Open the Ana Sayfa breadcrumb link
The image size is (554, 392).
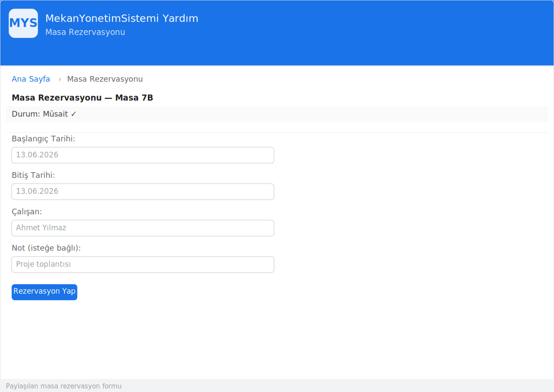click(31, 79)
